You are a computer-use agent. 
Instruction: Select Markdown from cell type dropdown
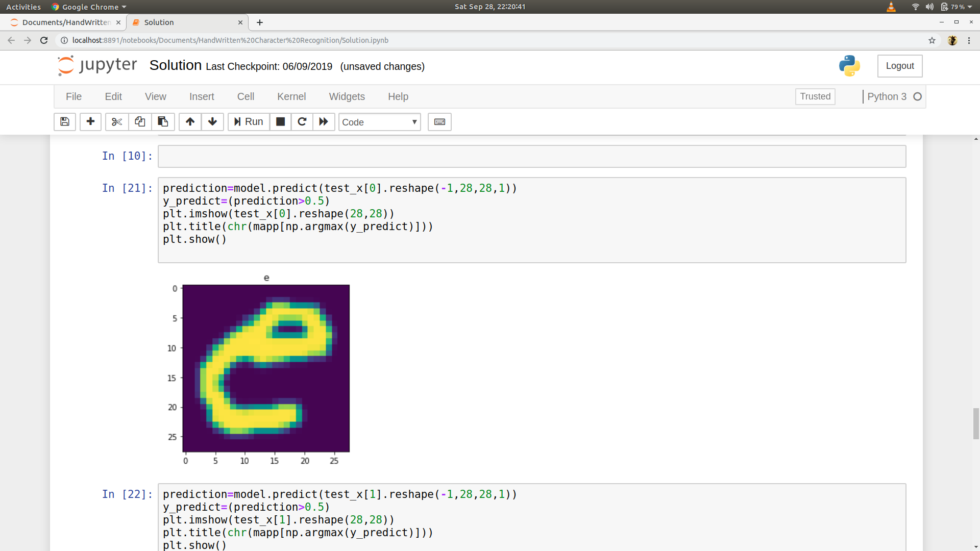tap(379, 122)
